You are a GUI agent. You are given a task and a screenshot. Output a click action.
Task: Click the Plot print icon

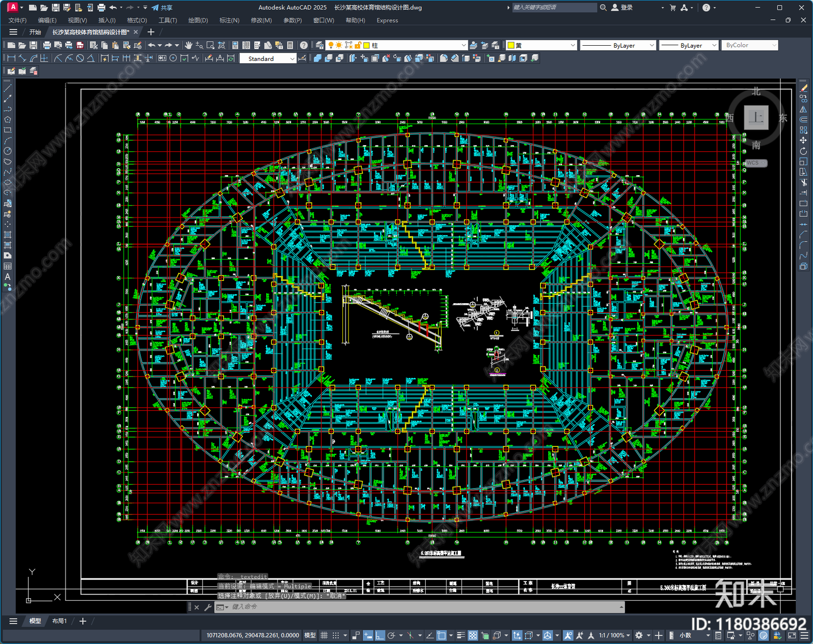(47, 45)
